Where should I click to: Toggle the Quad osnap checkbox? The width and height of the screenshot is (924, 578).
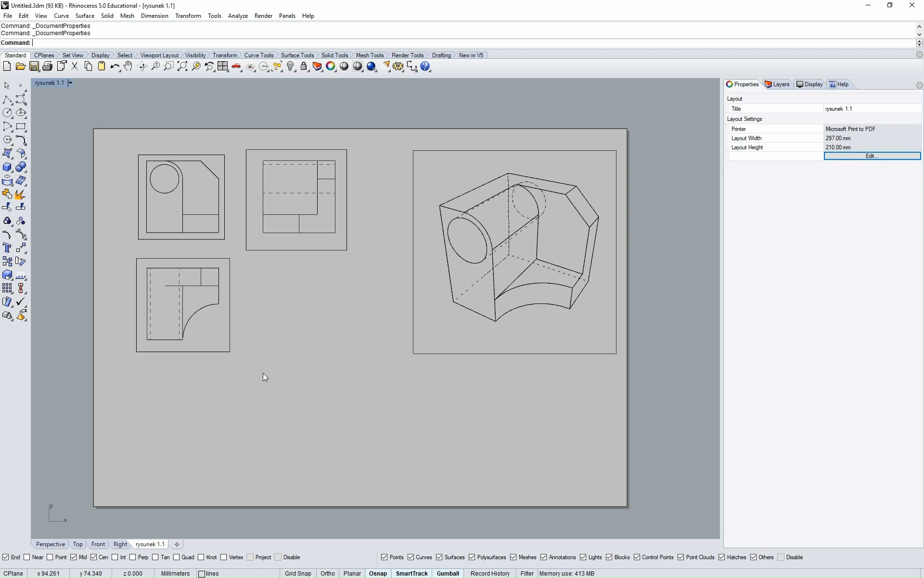coord(177,557)
